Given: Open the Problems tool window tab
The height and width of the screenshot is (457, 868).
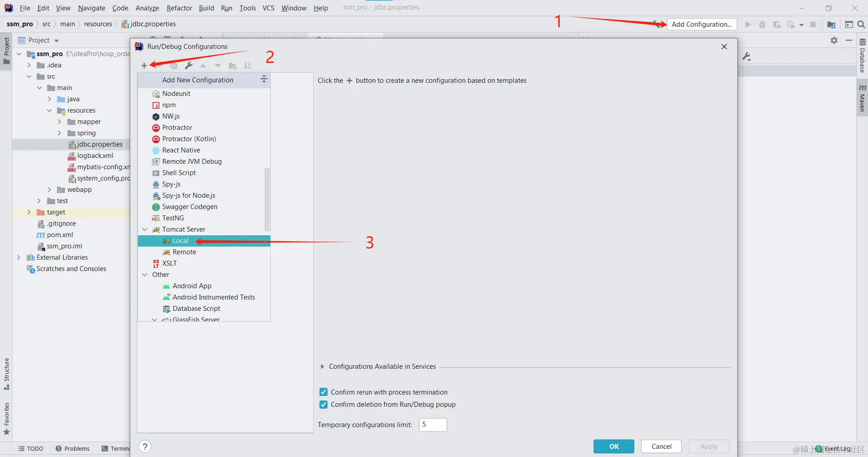Looking at the screenshot, I should pos(72,449).
